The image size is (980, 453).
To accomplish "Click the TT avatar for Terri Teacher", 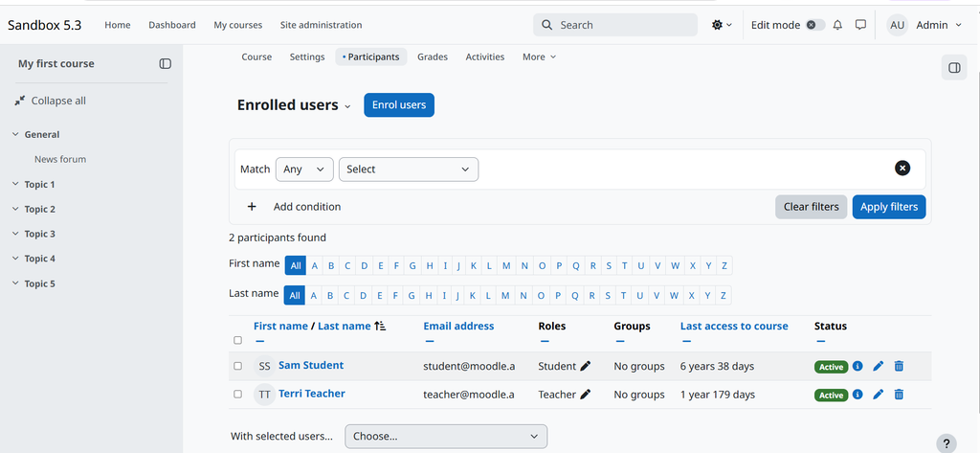I will tap(265, 395).
